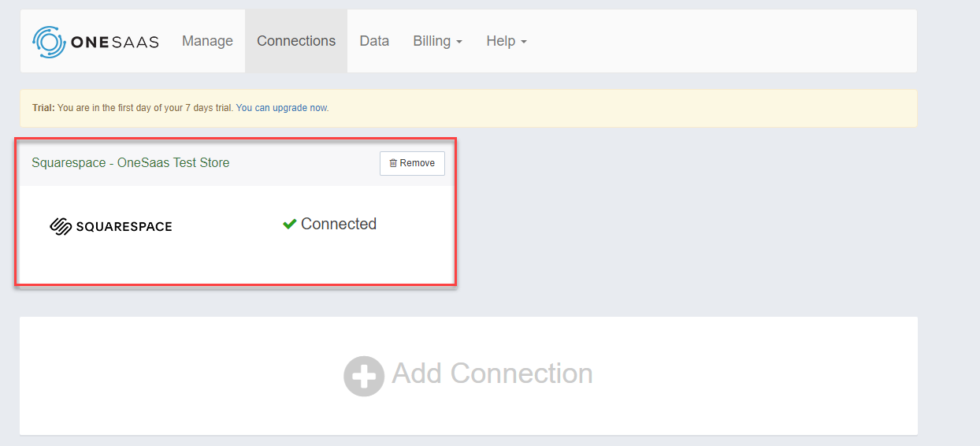This screenshot has width=980, height=446.
Task: Click the ONESAAS wordmark text
Action: pyautogui.click(x=115, y=42)
